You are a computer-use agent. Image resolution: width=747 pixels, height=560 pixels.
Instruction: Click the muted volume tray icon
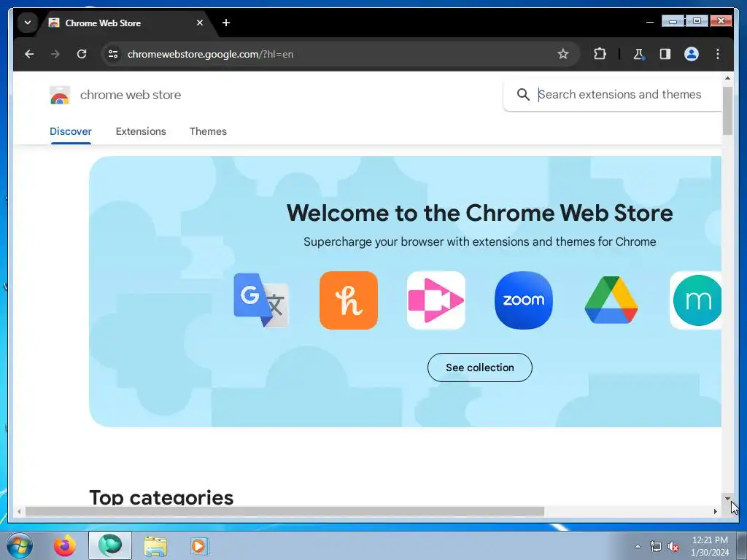pos(673,547)
